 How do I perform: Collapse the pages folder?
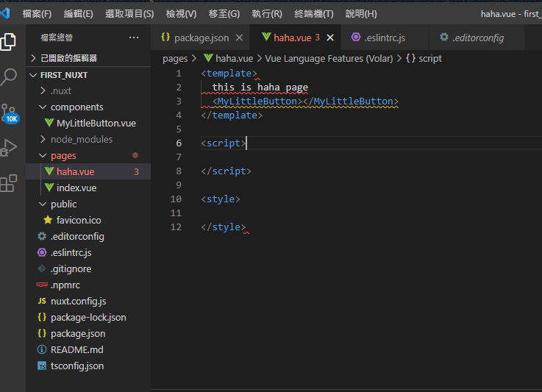(63, 155)
